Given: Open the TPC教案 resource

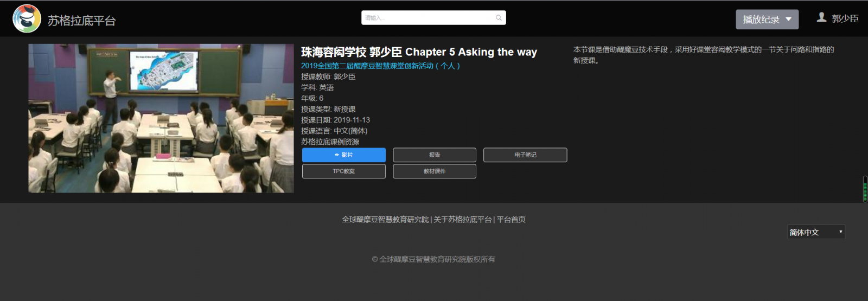Looking at the screenshot, I should tap(344, 171).
